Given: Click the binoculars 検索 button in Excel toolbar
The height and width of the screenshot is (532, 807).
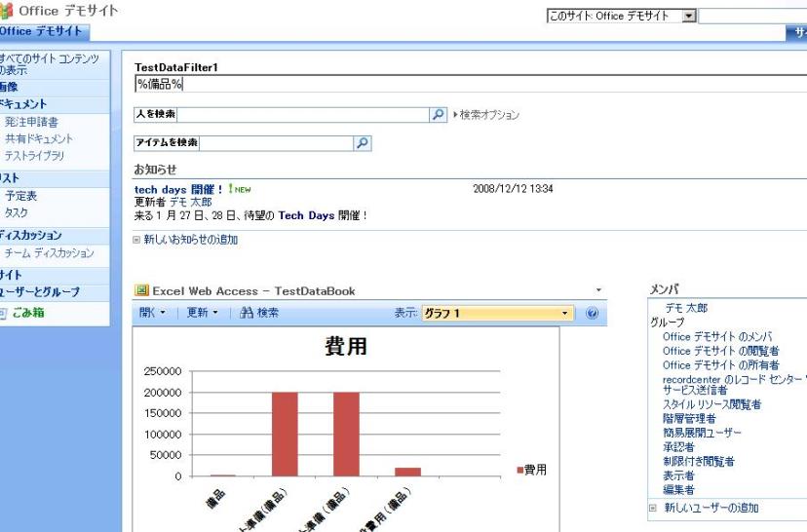Looking at the screenshot, I should tap(259, 313).
